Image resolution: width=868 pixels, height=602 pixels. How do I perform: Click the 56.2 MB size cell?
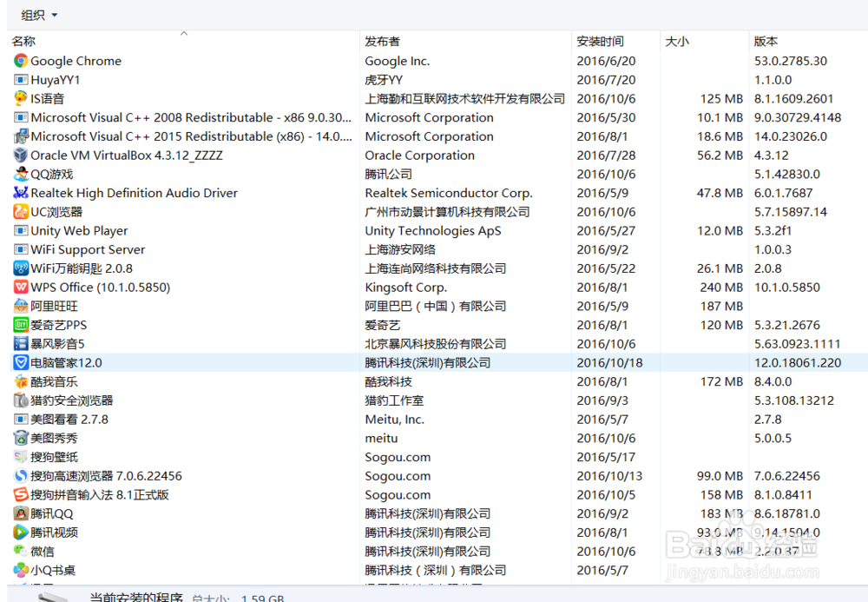720,155
